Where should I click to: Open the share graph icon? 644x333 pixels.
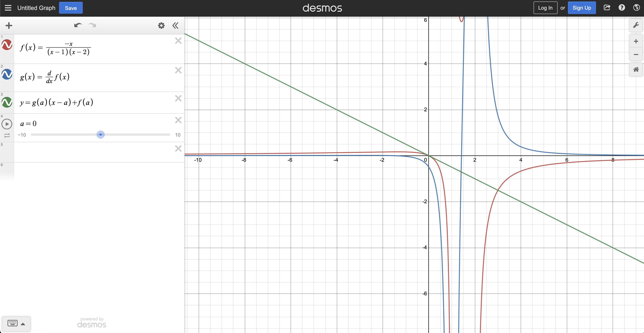click(607, 8)
